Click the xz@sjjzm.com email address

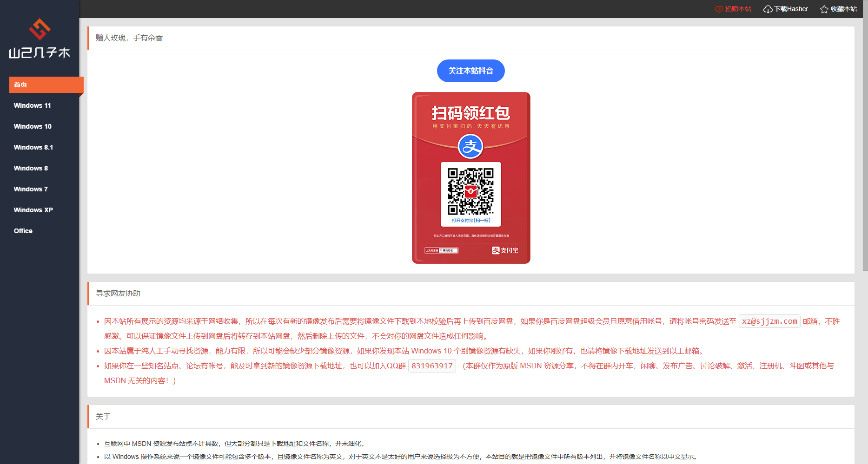coord(769,321)
